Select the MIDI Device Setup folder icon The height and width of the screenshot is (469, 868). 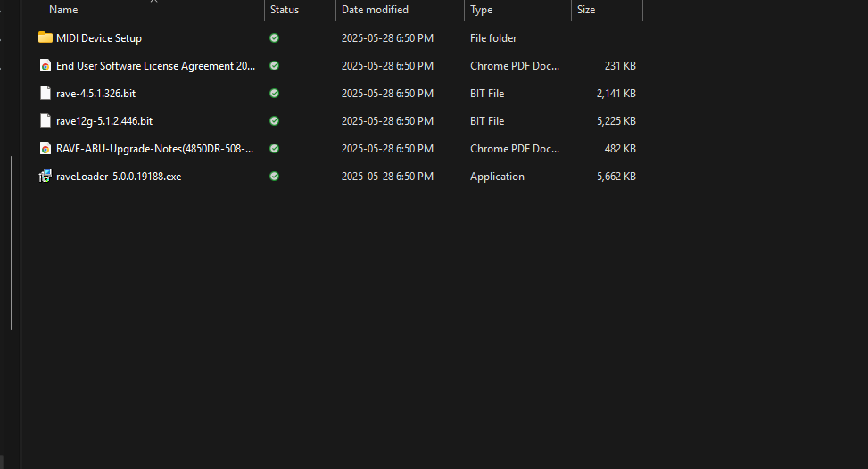[45, 37]
